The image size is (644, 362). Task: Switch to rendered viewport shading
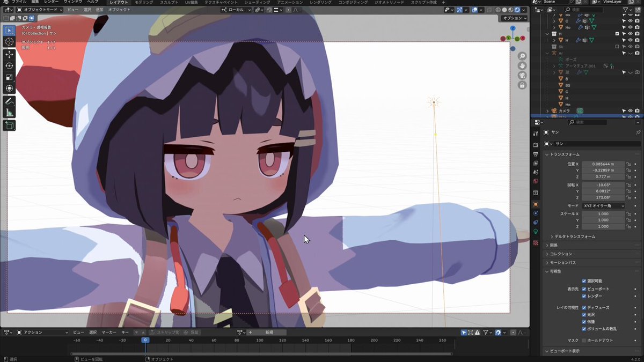point(517,10)
